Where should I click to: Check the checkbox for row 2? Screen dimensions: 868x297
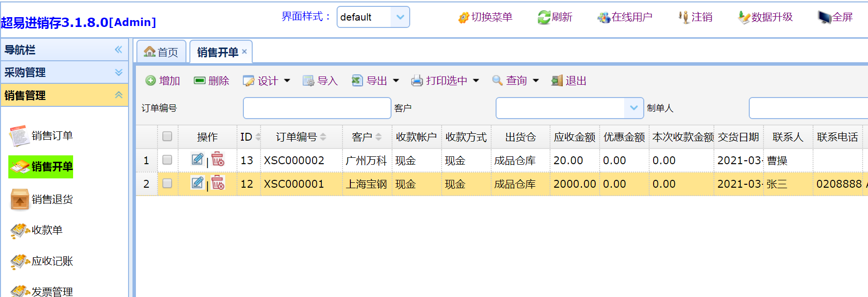click(167, 183)
